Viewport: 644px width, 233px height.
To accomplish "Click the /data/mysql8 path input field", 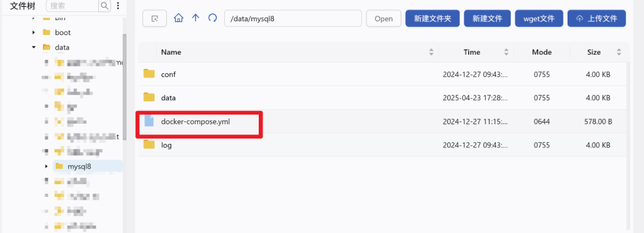I will (293, 18).
